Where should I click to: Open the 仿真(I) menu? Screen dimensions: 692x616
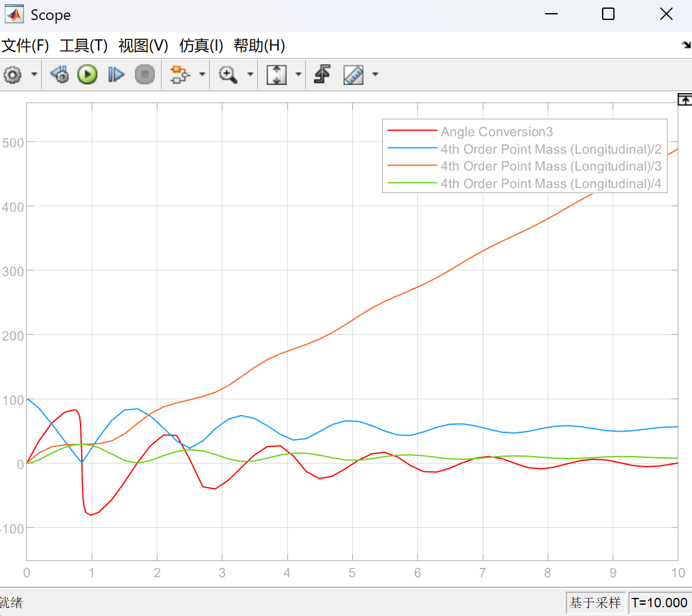click(201, 46)
